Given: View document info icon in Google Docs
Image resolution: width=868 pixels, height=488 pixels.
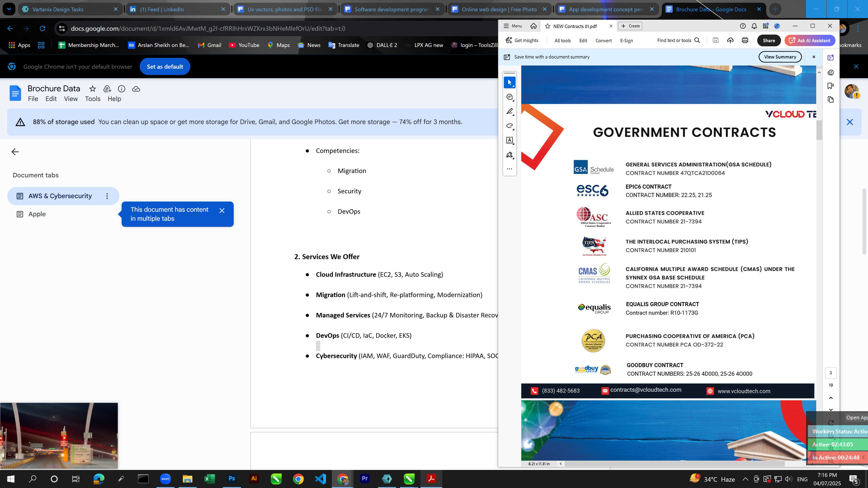Looking at the screenshot, I should tap(122, 89).
